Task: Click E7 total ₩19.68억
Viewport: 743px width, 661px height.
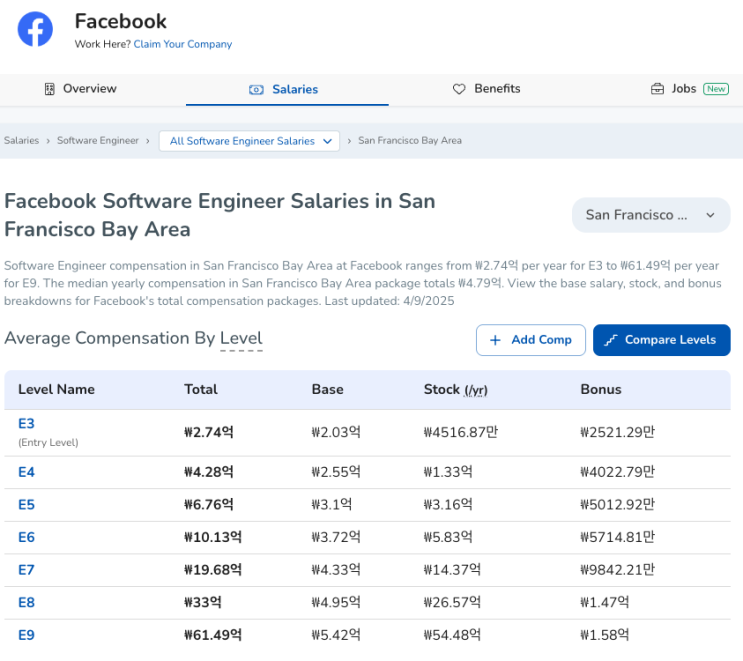Action: pyautogui.click(x=213, y=570)
